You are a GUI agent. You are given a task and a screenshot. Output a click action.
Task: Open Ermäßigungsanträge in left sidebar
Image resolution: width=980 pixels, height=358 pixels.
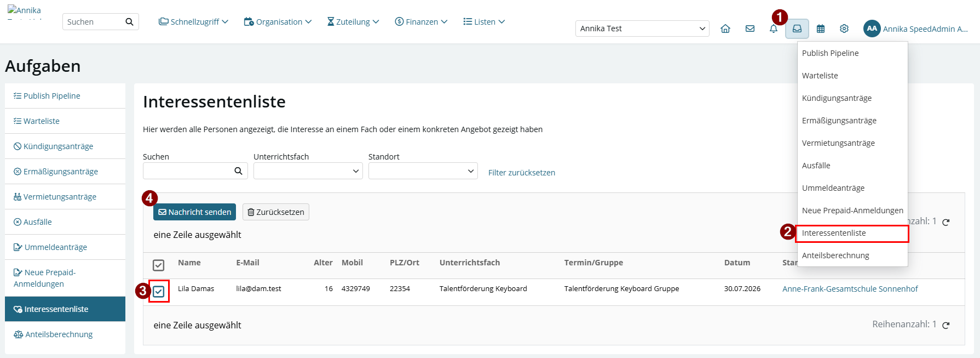click(65, 172)
